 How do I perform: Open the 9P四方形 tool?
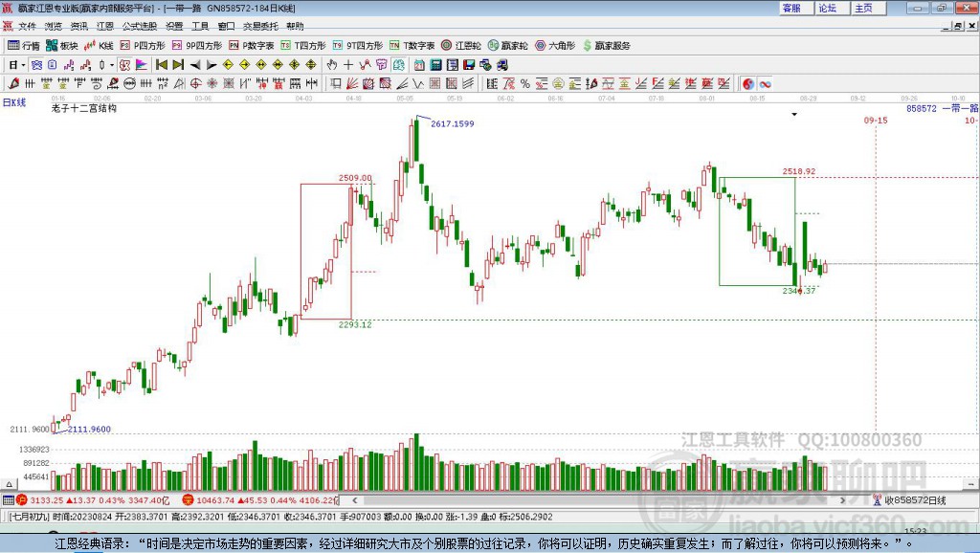pyautogui.click(x=197, y=46)
